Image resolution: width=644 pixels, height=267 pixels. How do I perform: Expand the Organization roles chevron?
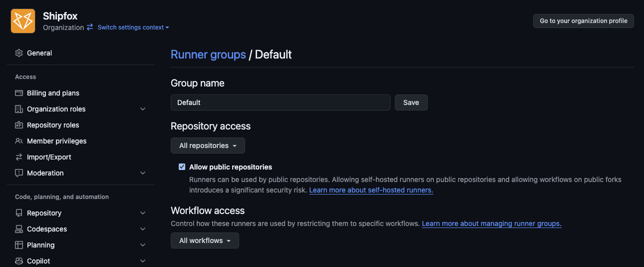pos(143,109)
